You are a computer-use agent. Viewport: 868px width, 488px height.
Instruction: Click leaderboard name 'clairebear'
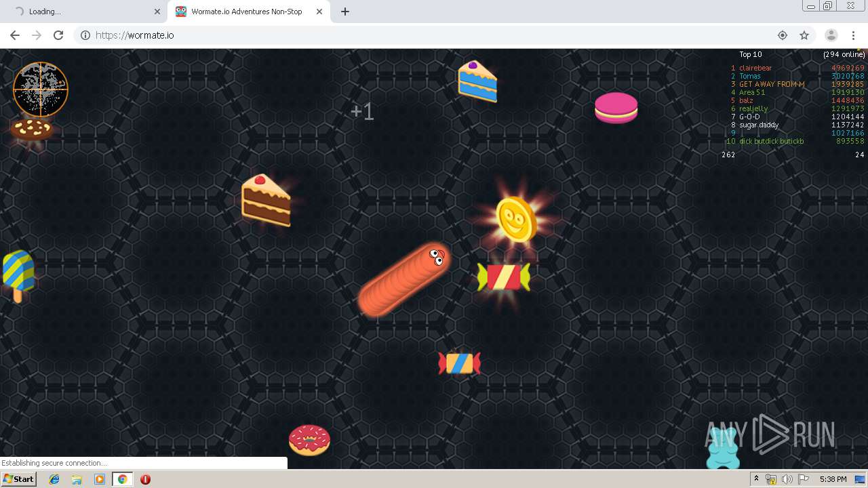point(755,68)
